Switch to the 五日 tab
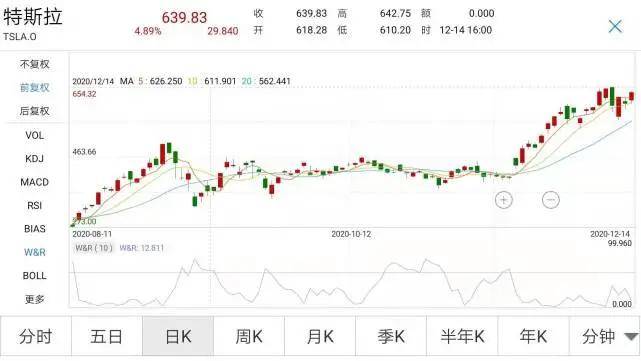This screenshot has height=361, width=641. (107, 337)
